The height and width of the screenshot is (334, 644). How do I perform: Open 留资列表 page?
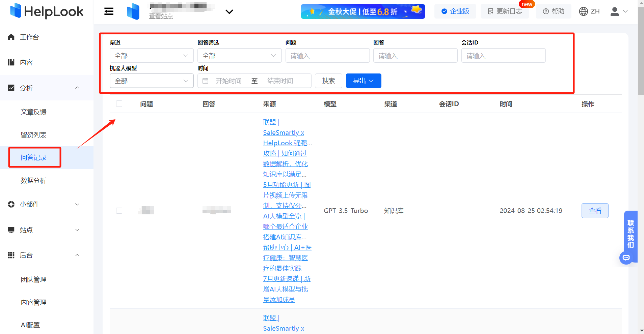point(34,135)
